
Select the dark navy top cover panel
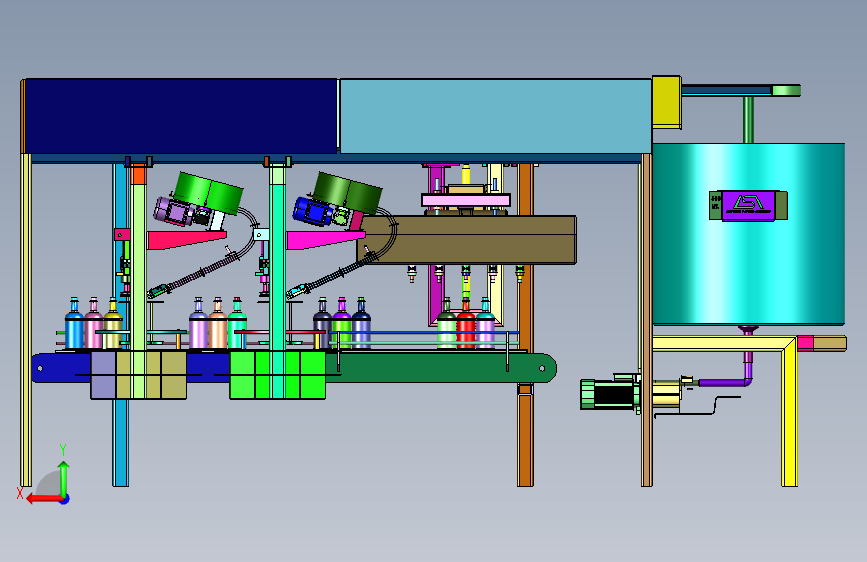click(181, 116)
